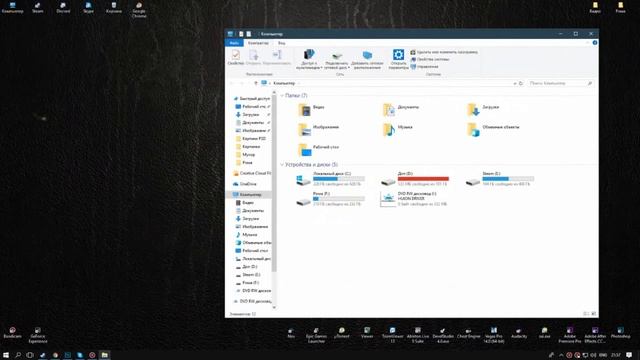This screenshot has width=640, height=360.
Task: Select the Музыка folder in the main pane
Action: [x=398, y=129]
